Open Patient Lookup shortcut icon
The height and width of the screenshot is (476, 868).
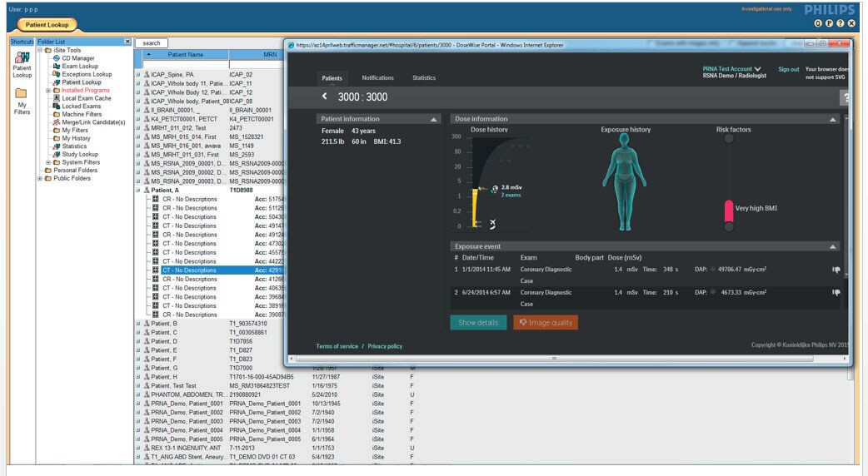(x=22, y=57)
